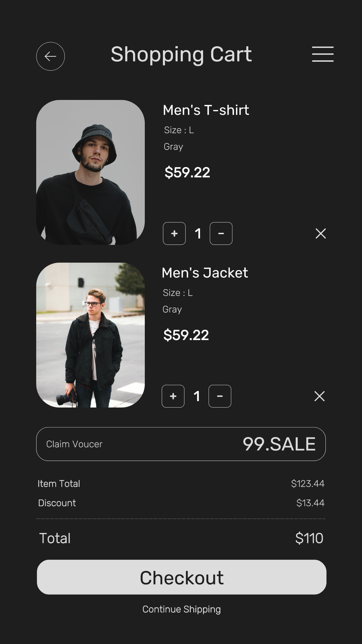This screenshot has height=644, width=362.
Task: Select the Men's Jacket title
Action: click(x=205, y=273)
